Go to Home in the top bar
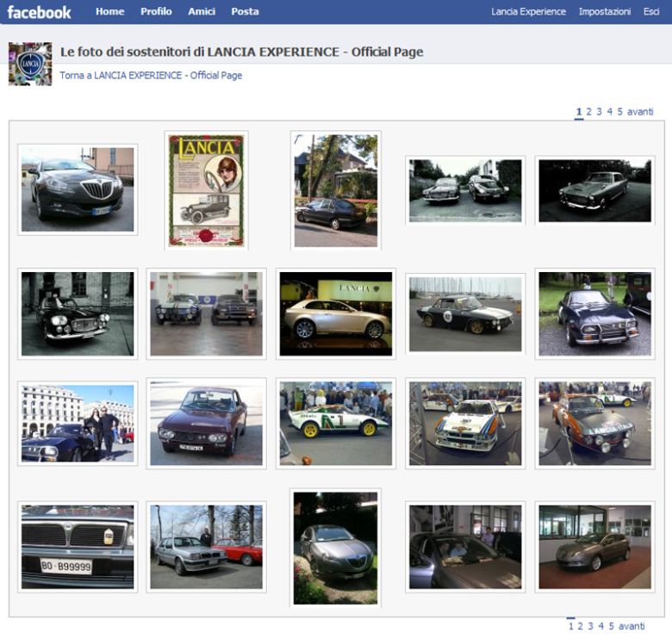Image resolution: width=672 pixels, height=639 pixels. pyautogui.click(x=110, y=11)
